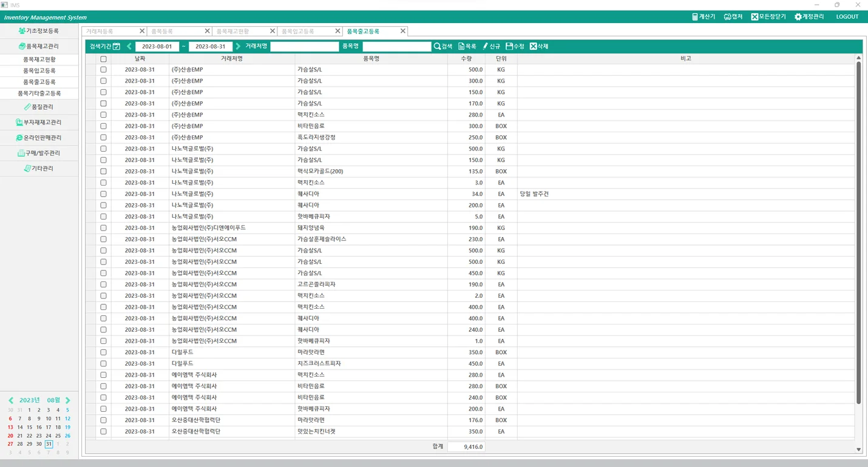
Task: Expand the 품질관리 sidebar section
Action: click(x=39, y=107)
